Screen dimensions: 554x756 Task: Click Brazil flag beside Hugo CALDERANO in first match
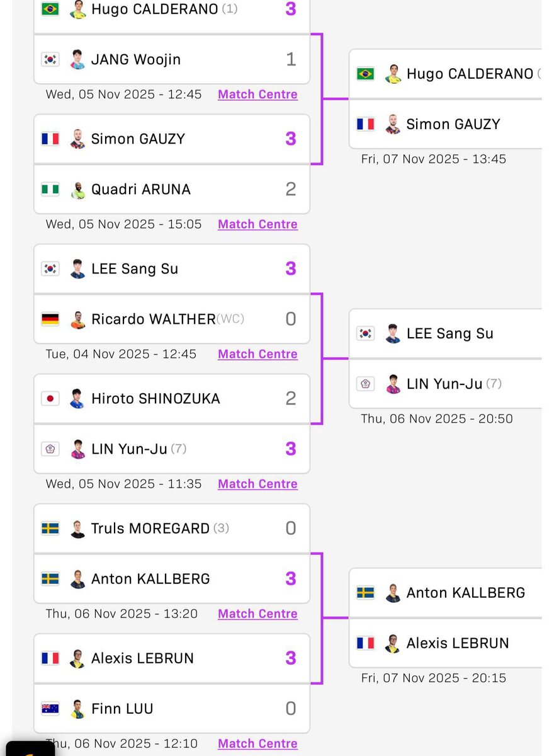pos(50,9)
